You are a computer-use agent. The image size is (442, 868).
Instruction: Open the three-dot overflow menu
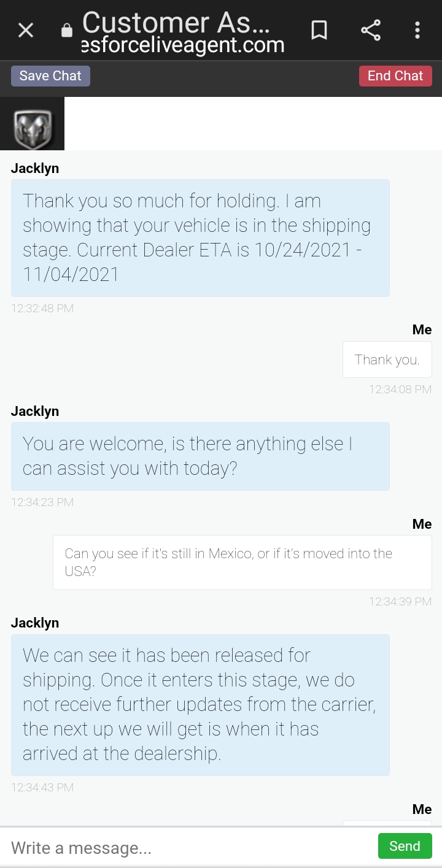[417, 30]
